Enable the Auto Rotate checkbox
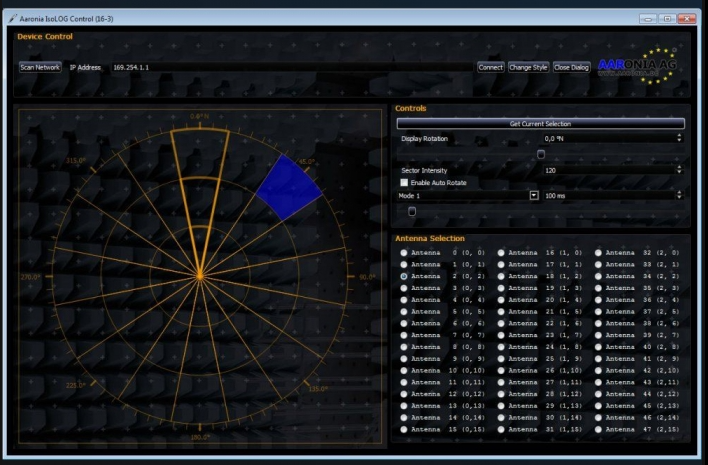The image size is (708, 465). pyautogui.click(x=404, y=182)
